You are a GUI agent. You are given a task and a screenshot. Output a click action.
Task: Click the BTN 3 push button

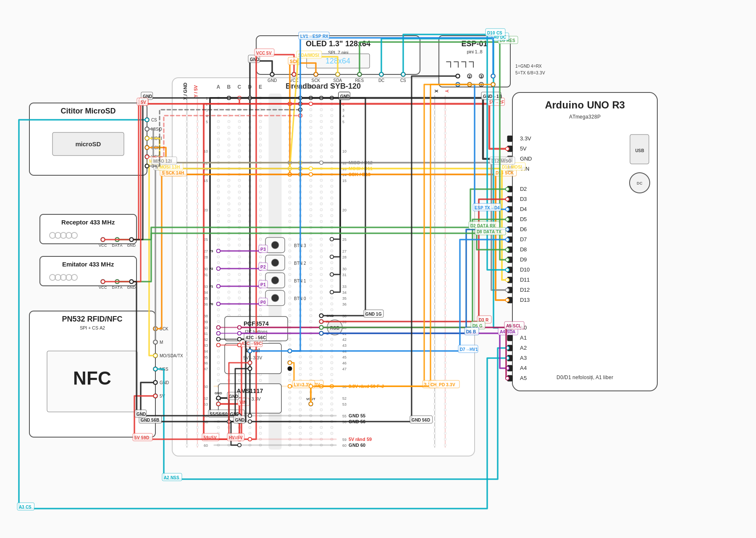click(x=275, y=245)
